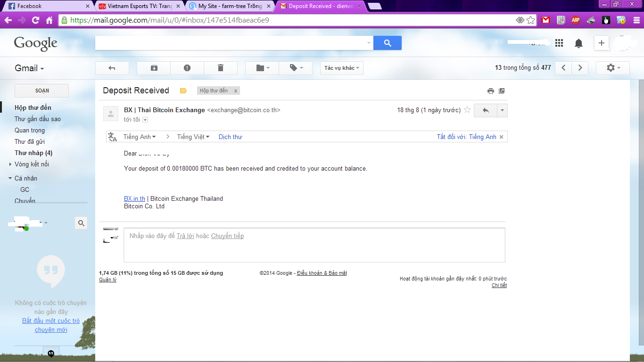This screenshot has width=644, height=362.
Task: Open the Quan trọng folder
Action: (30, 130)
